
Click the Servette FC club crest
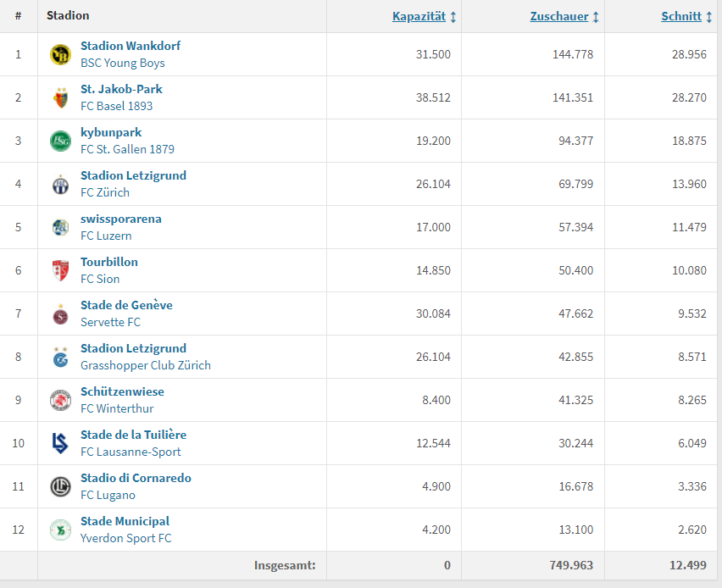point(60,313)
